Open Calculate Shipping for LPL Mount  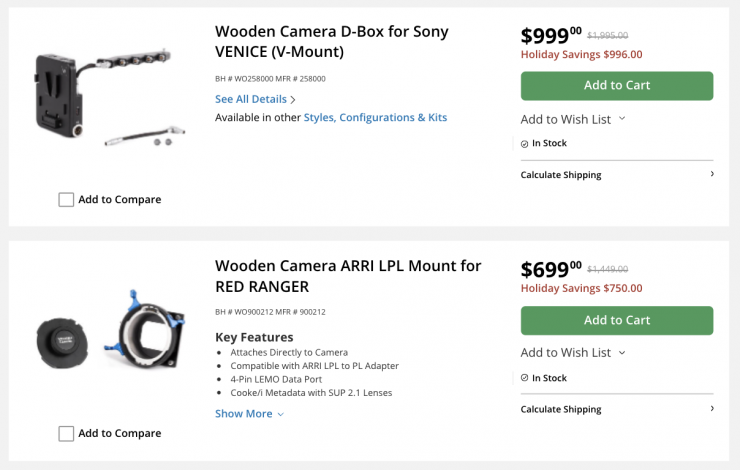point(561,409)
